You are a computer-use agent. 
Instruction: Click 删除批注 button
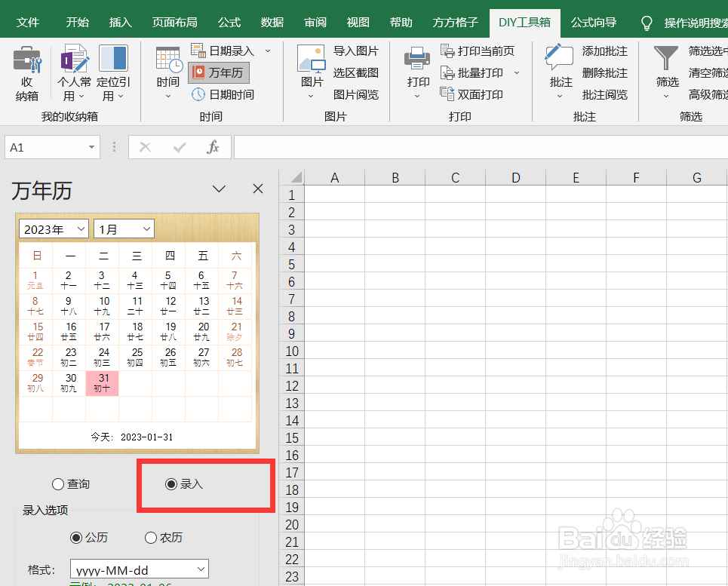[604, 73]
